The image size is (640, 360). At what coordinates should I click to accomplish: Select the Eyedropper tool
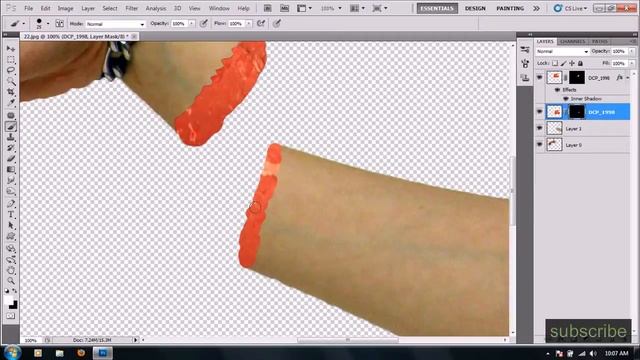click(x=11, y=103)
